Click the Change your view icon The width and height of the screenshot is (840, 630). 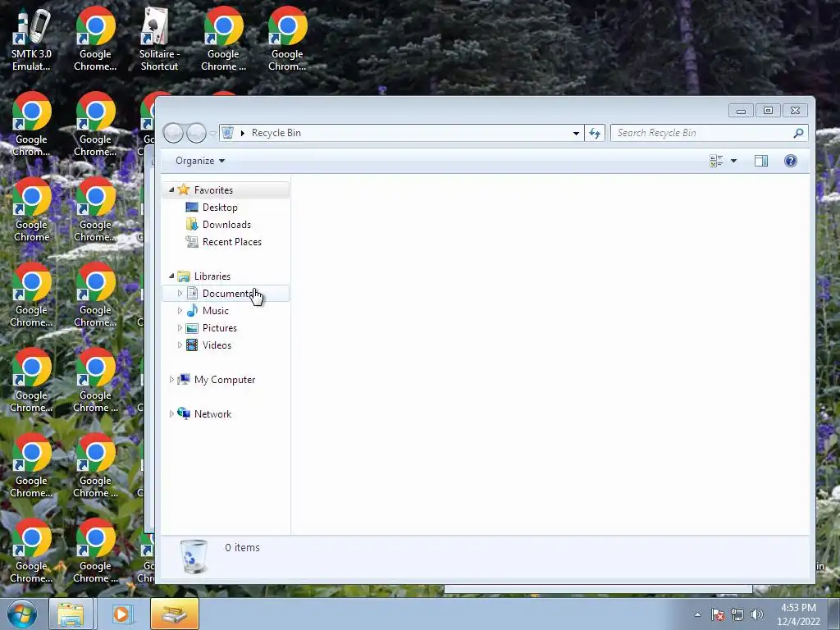click(x=716, y=161)
